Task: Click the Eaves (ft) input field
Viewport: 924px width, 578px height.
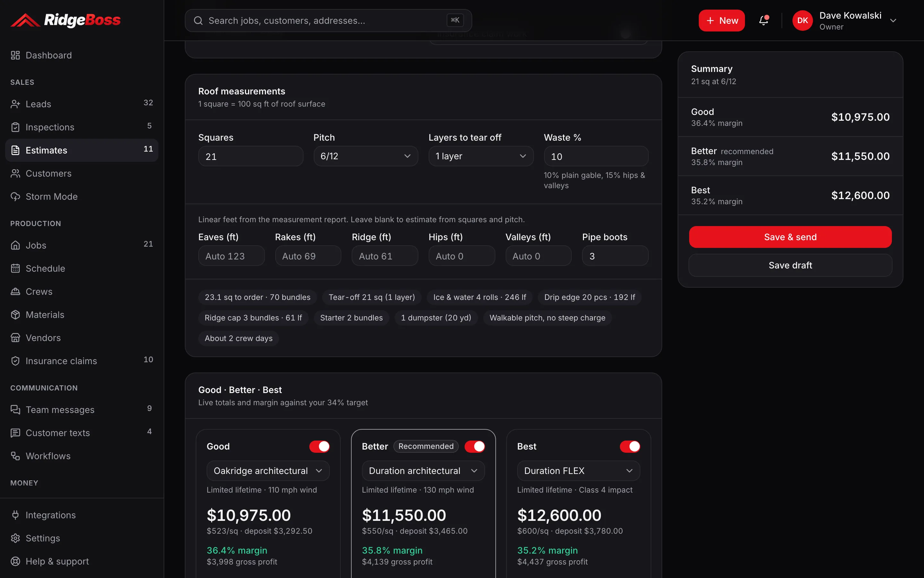Action: pos(231,256)
